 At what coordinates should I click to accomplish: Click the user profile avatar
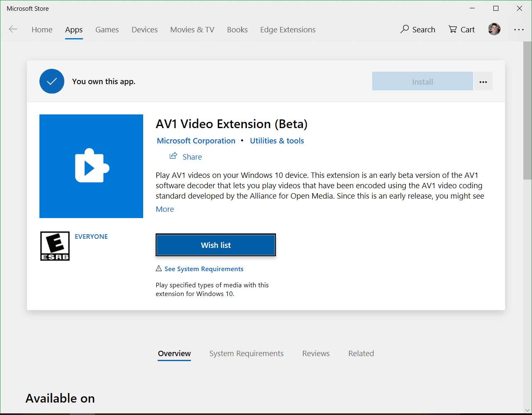[494, 29]
